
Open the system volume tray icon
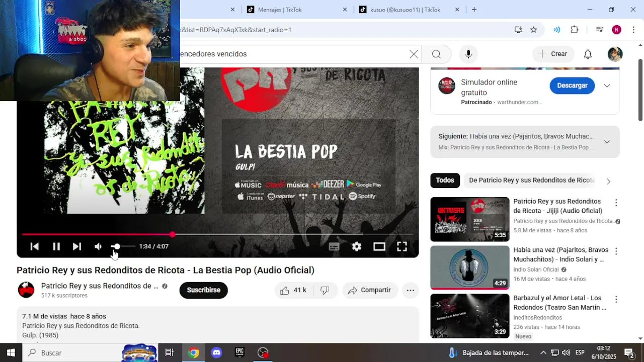(566, 352)
